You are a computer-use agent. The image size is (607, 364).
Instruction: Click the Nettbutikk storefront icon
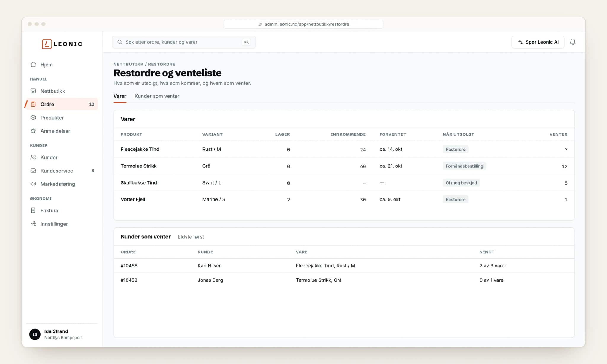[x=33, y=91]
